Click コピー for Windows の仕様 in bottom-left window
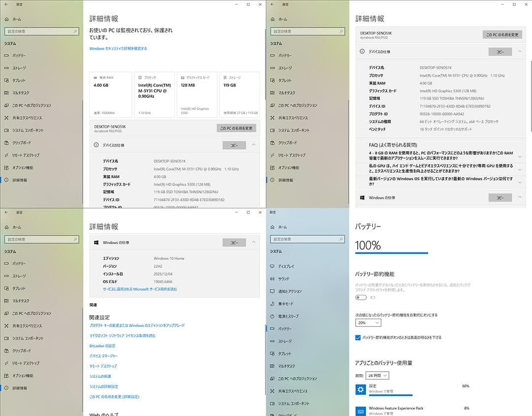Screen dimensions: 532x416 pyautogui.click(x=234, y=242)
